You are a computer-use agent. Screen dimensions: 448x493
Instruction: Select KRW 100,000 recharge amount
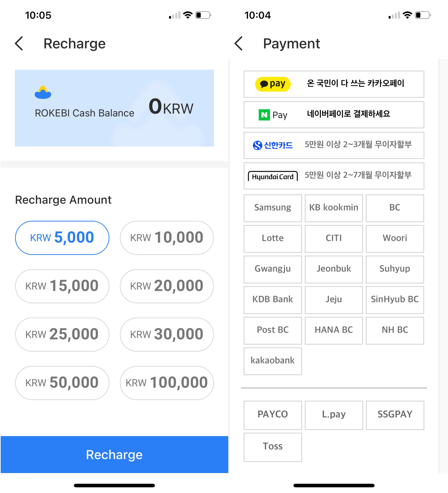[167, 383]
